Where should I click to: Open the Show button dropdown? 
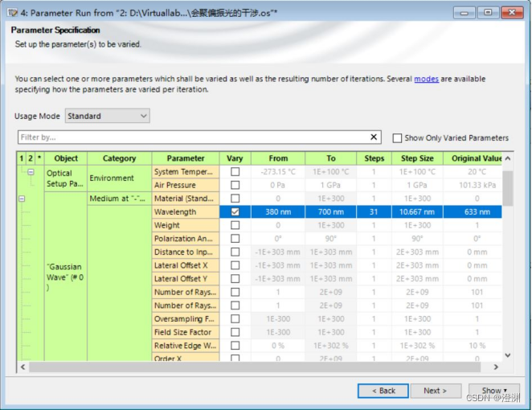tap(493, 391)
